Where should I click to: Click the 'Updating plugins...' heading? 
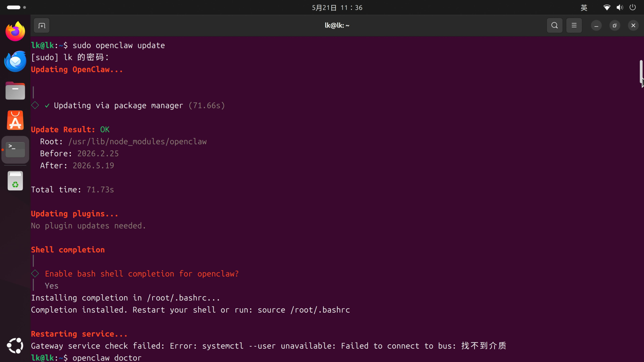pos(75,214)
